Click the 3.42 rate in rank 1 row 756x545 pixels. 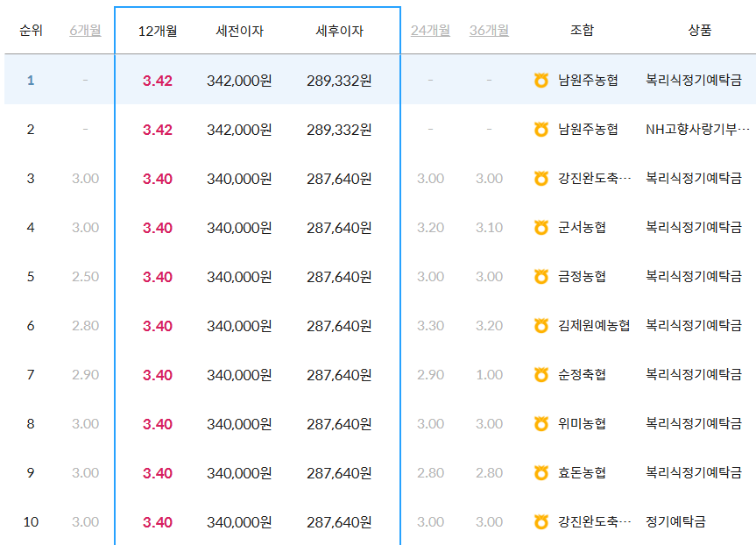click(158, 81)
